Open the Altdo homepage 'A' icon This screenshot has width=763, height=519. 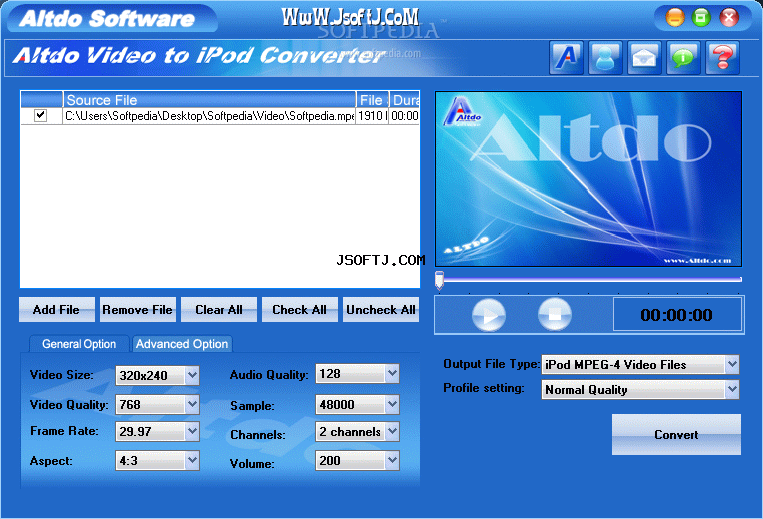(566, 58)
